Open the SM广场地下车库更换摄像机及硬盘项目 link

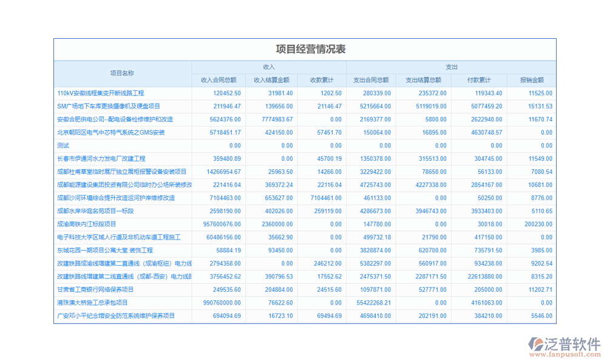(109, 106)
